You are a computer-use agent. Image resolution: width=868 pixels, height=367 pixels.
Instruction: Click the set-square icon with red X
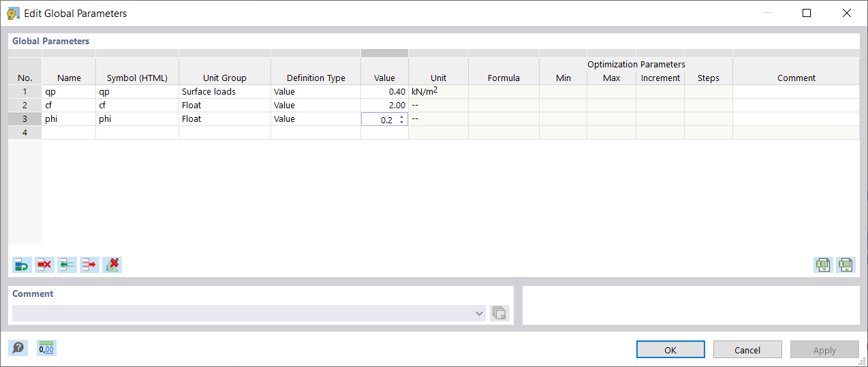(112, 265)
